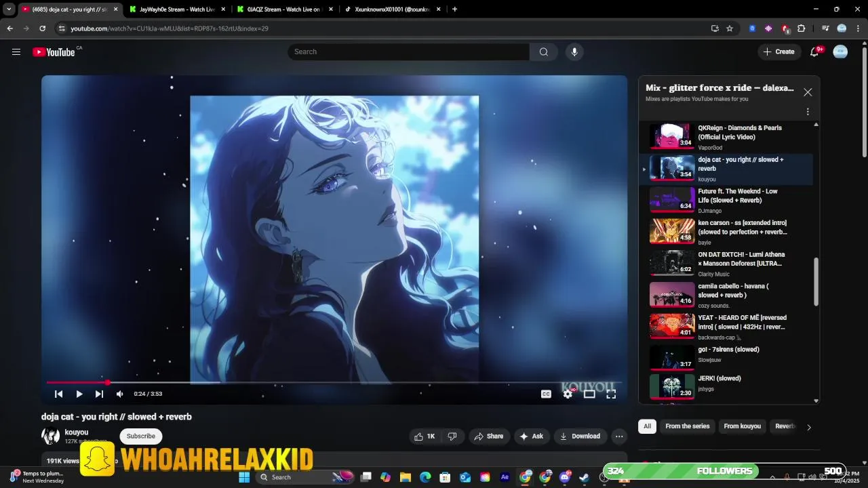Screen dimensions: 868x488
Task: Play camila cabello - havana slowed + reverb
Action: (x=726, y=295)
